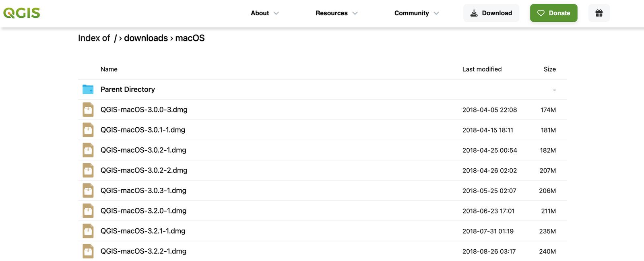This screenshot has width=644, height=261.
Task: Click the Download button
Action: [491, 13]
